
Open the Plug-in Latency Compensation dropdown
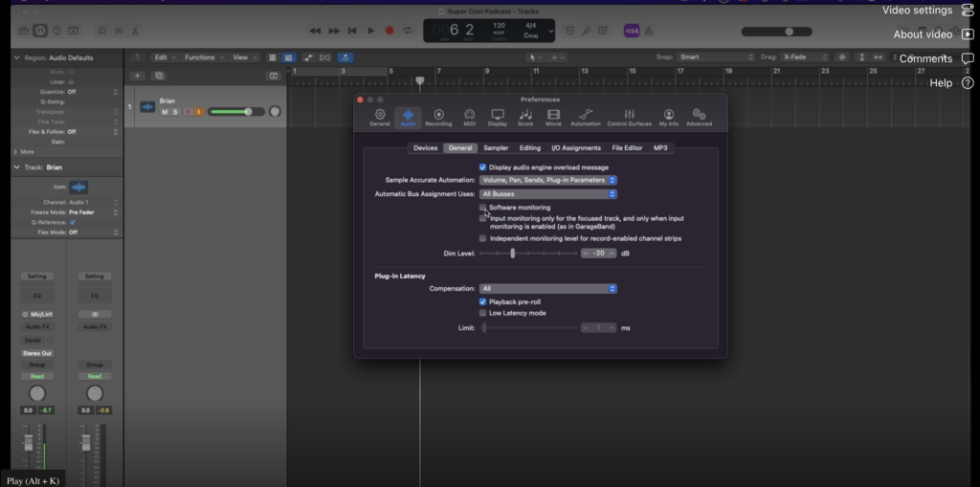pyautogui.click(x=548, y=288)
